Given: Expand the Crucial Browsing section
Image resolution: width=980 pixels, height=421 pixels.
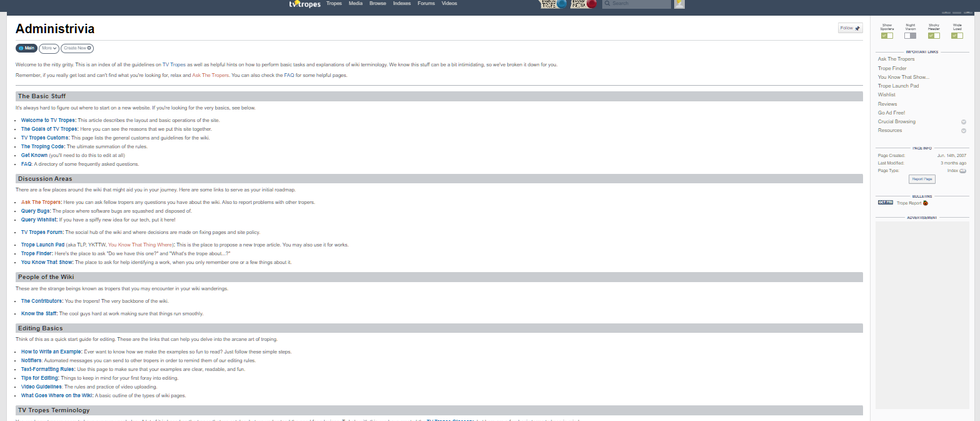Looking at the screenshot, I should [964, 122].
